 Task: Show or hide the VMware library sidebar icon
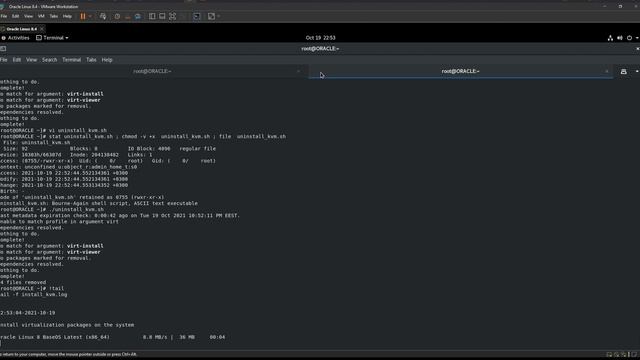[x=152, y=16]
